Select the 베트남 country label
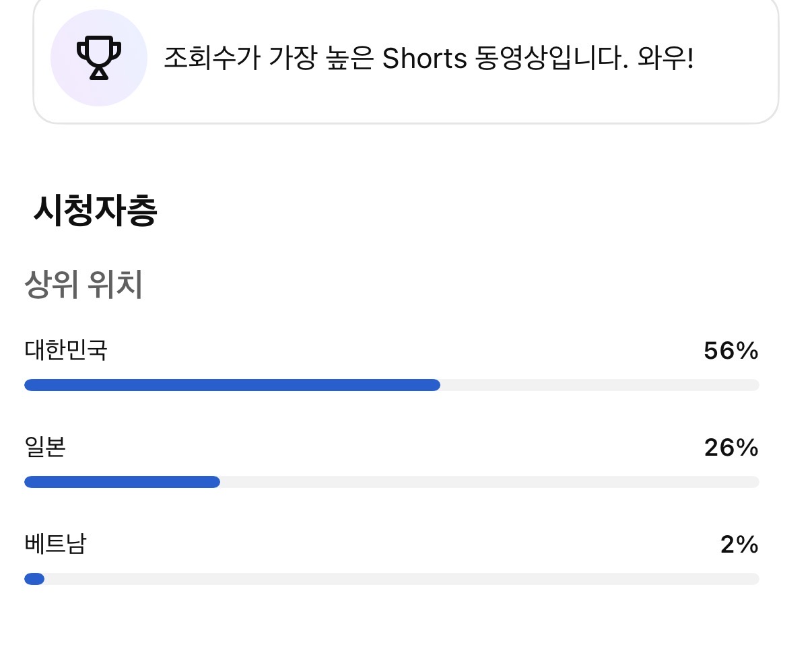 pyautogui.click(x=55, y=544)
